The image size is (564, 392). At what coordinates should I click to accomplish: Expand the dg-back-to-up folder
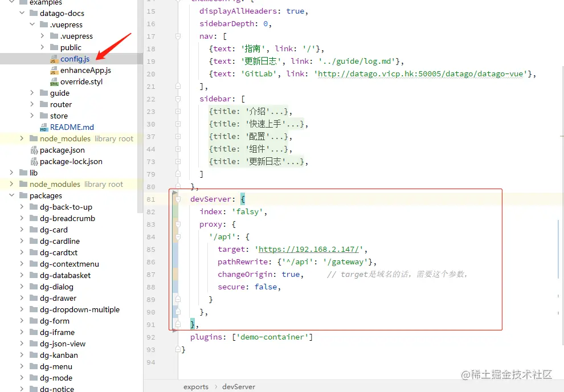(x=22, y=207)
